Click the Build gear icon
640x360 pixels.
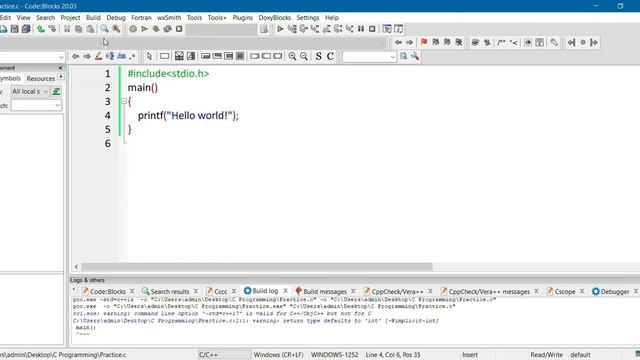[x=133, y=29]
